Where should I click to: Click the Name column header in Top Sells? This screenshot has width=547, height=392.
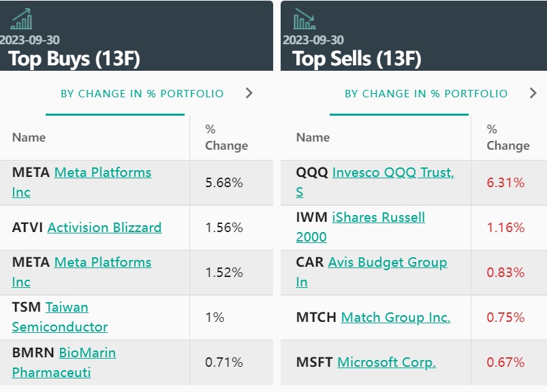313,137
